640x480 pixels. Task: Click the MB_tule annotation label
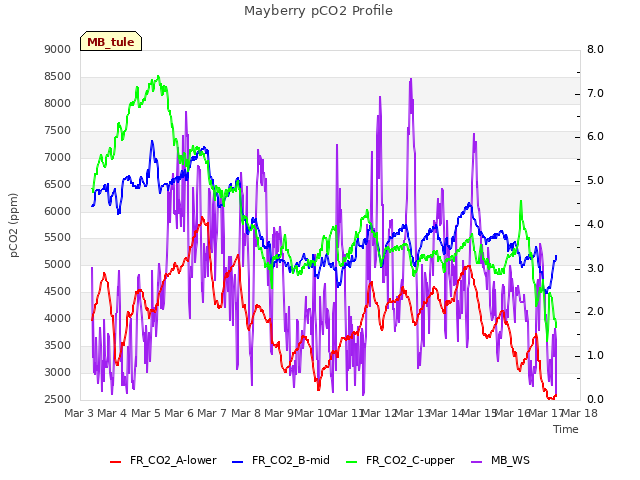[111, 41]
